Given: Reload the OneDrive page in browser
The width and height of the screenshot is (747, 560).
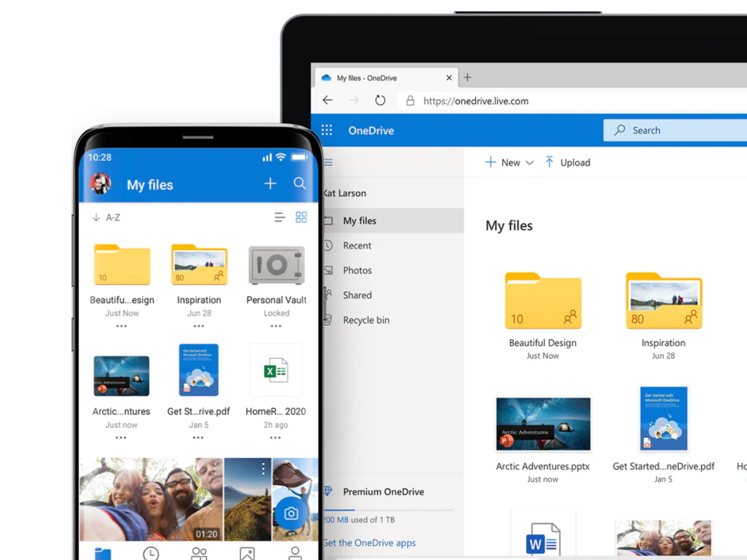Looking at the screenshot, I should (x=380, y=100).
